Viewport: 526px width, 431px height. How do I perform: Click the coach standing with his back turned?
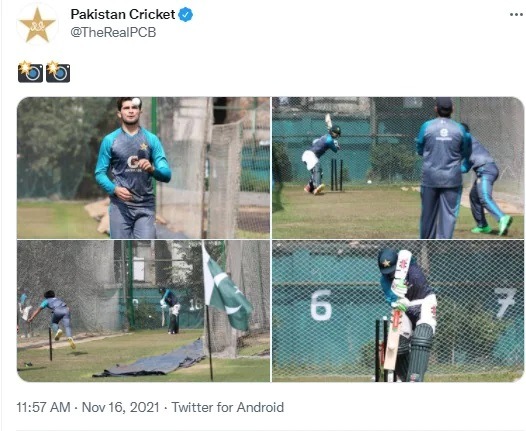coord(441,168)
